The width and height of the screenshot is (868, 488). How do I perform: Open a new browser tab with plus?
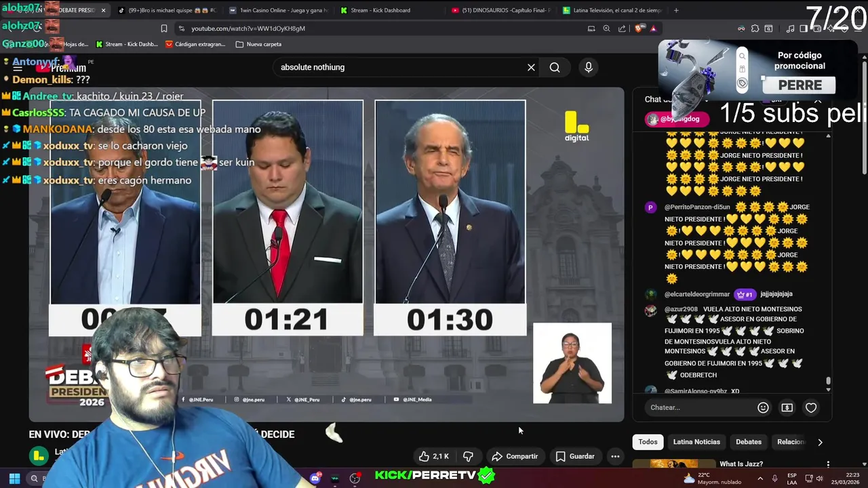[x=676, y=10]
